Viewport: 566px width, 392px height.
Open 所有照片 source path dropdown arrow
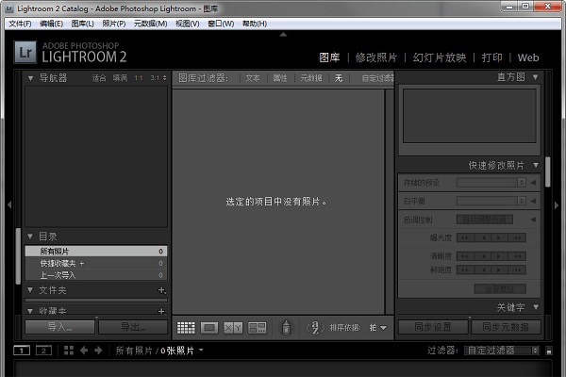pyautogui.click(x=201, y=350)
